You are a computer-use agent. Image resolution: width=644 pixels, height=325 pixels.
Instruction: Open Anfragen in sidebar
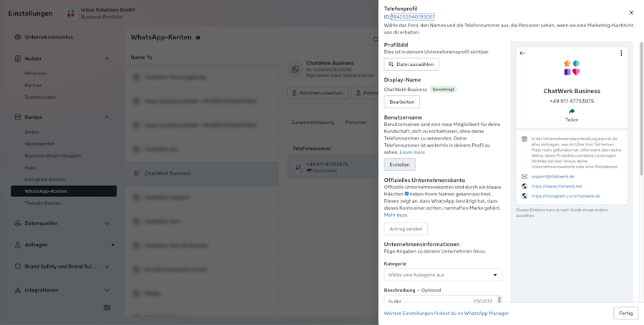tap(36, 245)
